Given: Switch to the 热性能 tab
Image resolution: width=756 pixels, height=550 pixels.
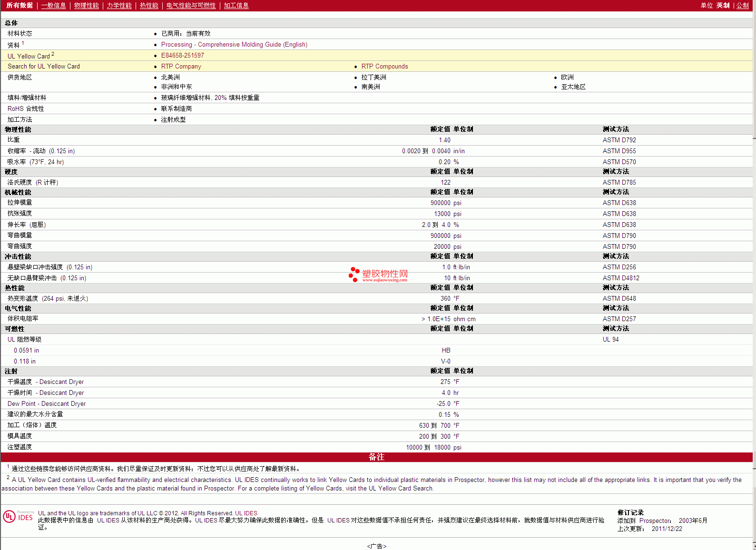Looking at the screenshot, I should 149,5.
